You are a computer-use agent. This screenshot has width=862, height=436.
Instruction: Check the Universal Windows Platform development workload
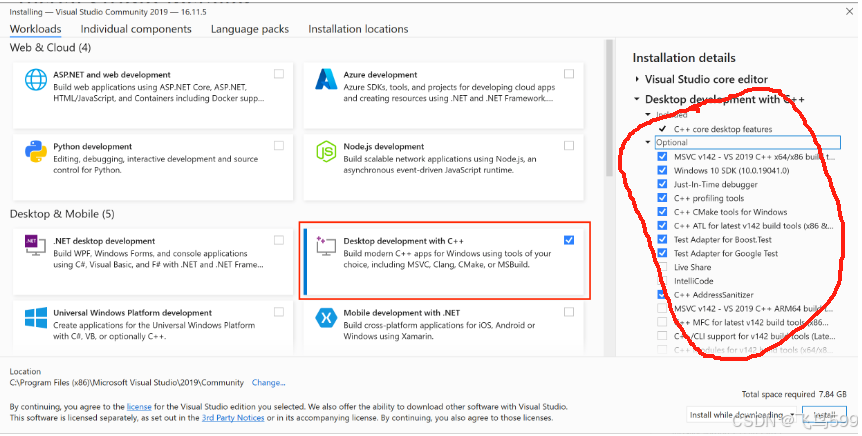pos(279,312)
